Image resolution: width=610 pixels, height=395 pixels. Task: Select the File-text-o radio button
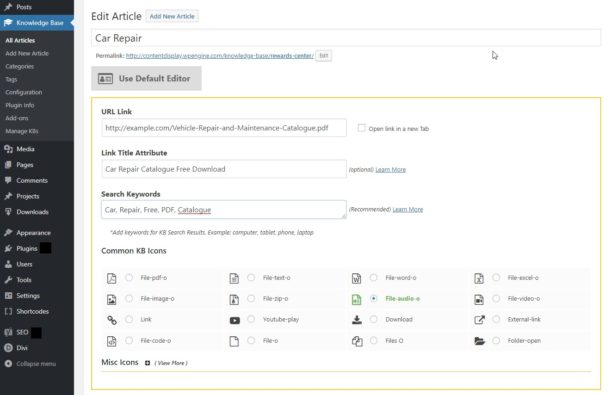tap(251, 277)
